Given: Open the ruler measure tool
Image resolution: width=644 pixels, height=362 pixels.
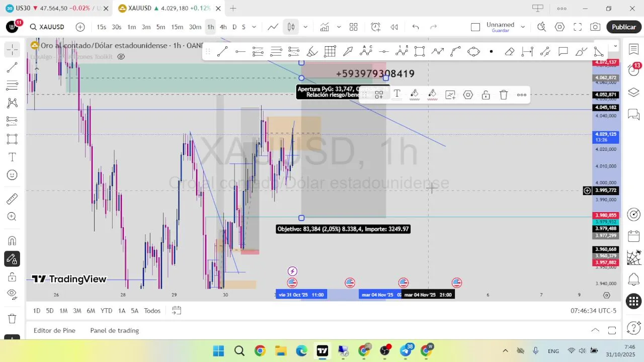Looking at the screenshot, I should click(x=12, y=199).
